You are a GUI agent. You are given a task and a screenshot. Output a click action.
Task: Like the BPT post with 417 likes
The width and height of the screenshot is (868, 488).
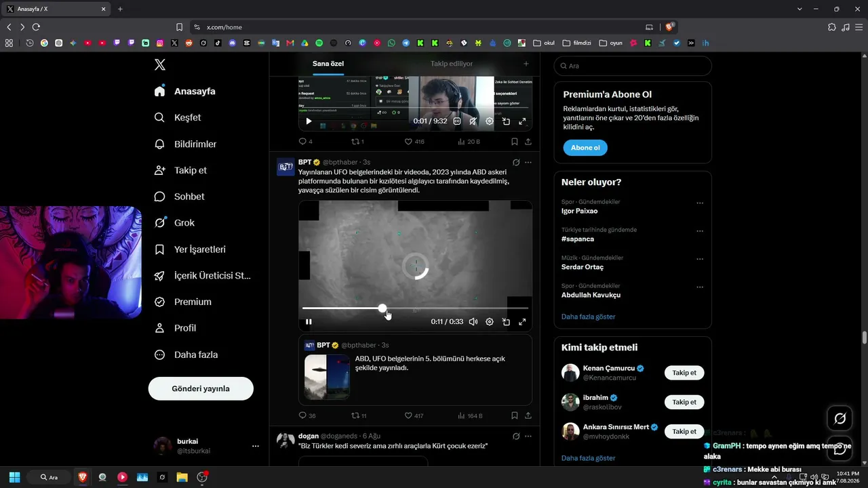414,415
